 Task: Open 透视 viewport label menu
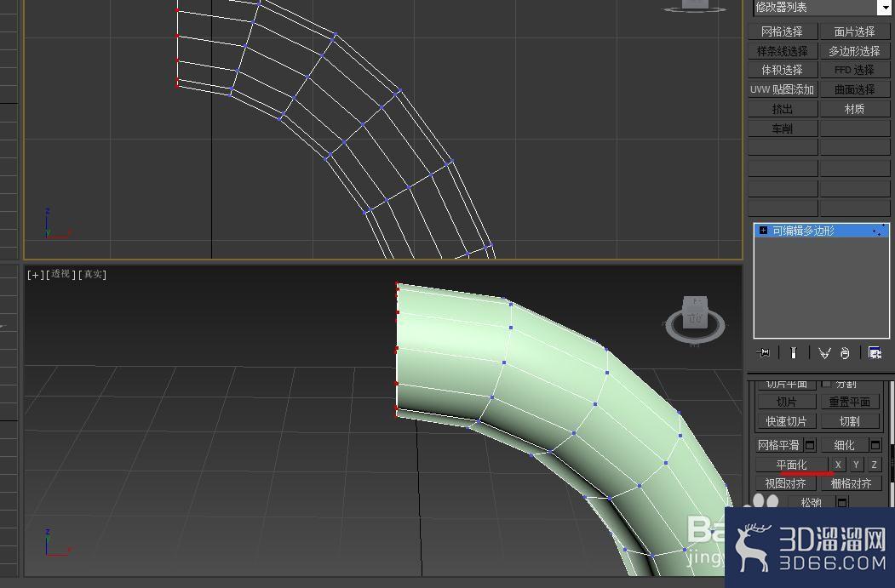pos(60,274)
